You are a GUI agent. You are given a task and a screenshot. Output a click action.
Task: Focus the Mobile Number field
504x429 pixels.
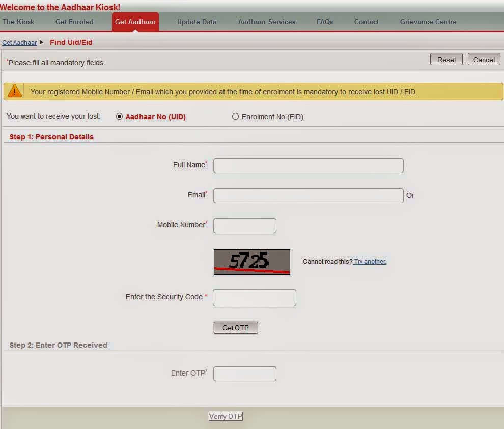[x=244, y=225]
